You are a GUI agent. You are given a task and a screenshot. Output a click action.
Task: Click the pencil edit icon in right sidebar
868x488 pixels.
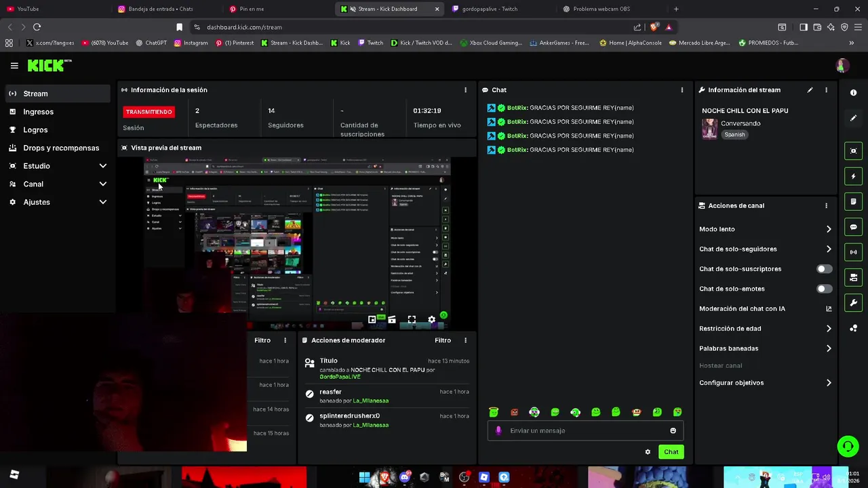click(x=853, y=118)
